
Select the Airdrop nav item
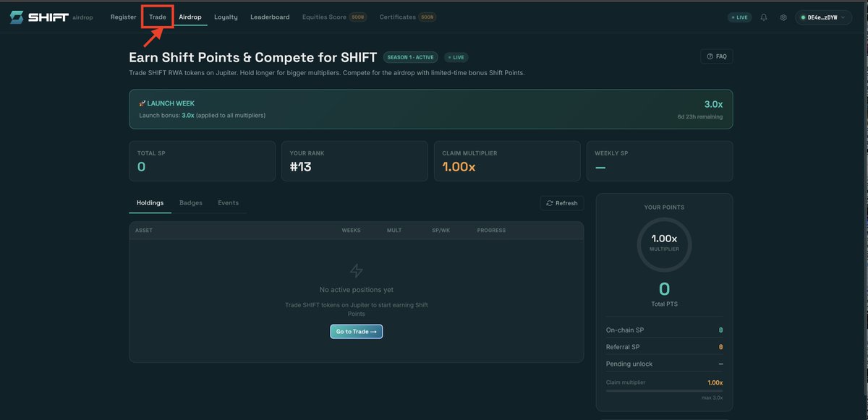click(190, 17)
